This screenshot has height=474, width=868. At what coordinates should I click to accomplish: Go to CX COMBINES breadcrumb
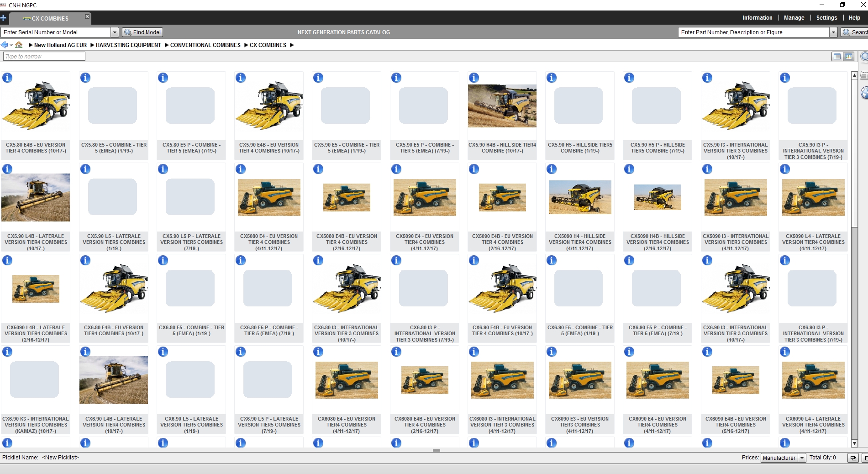(x=268, y=45)
